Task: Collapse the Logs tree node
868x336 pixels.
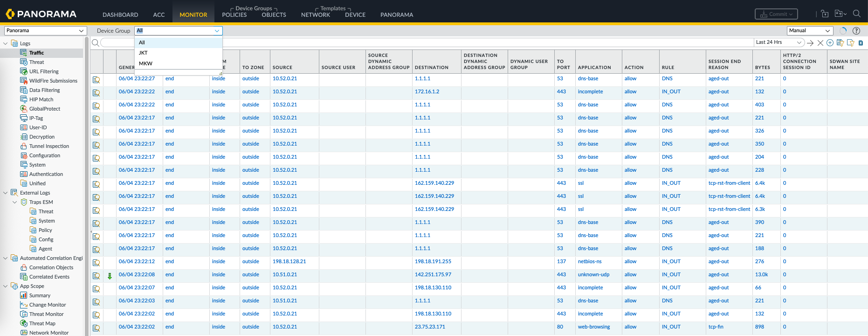Action: (6, 43)
